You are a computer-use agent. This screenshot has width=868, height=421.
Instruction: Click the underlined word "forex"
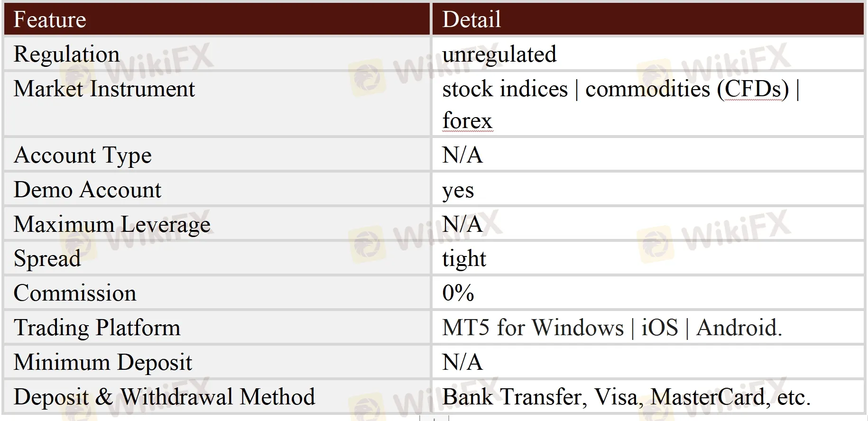pyautogui.click(x=467, y=120)
